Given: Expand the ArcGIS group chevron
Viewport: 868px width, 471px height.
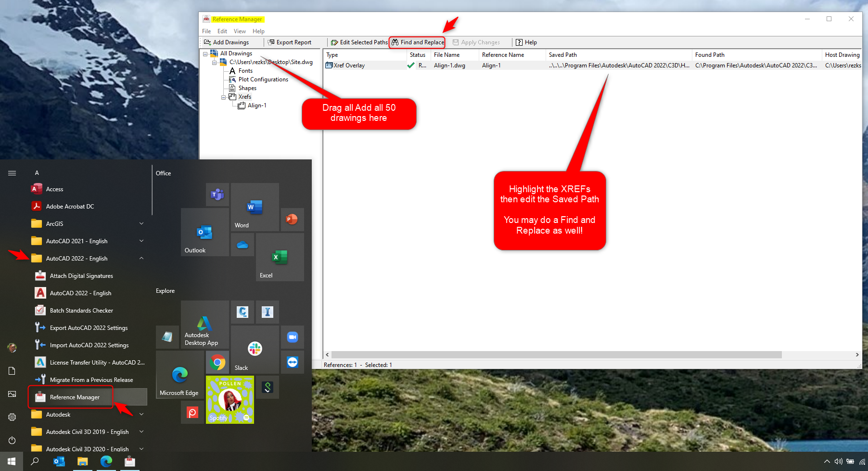Looking at the screenshot, I should click(x=141, y=223).
